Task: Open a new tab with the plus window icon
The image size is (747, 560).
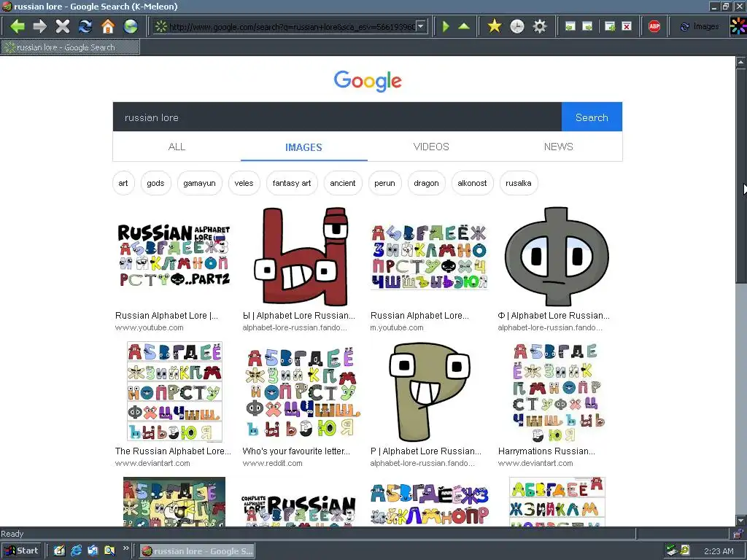Action: click(x=610, y=26)
